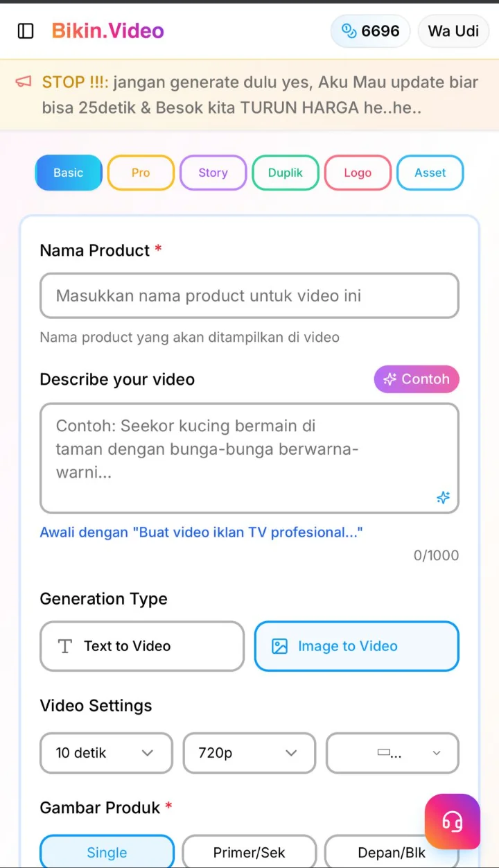Choose Primer/Sek product image mode
The height and width of the screenshot is (868, 499).
249,852
